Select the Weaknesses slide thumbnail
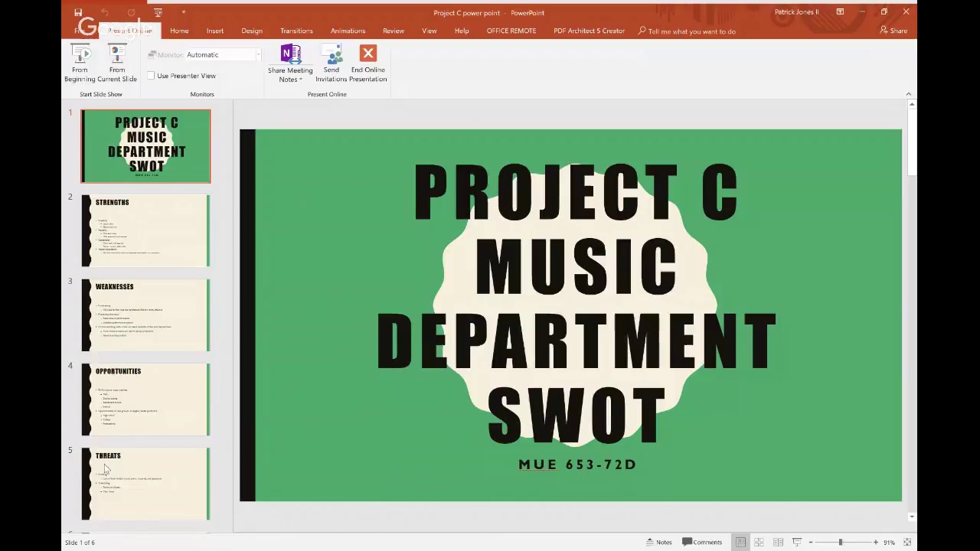Image resolution: width=980 pixels, height=551 pixels. 145,315
